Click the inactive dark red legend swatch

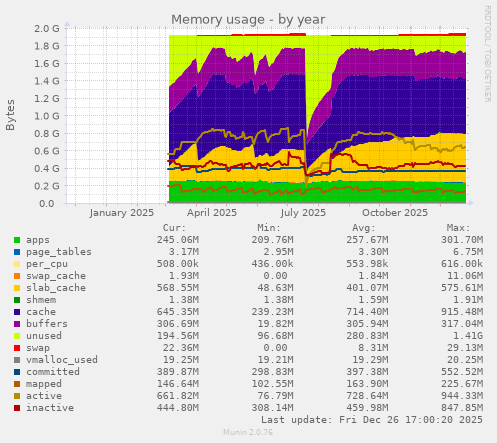pyautogui.click(x=17, y=408)
